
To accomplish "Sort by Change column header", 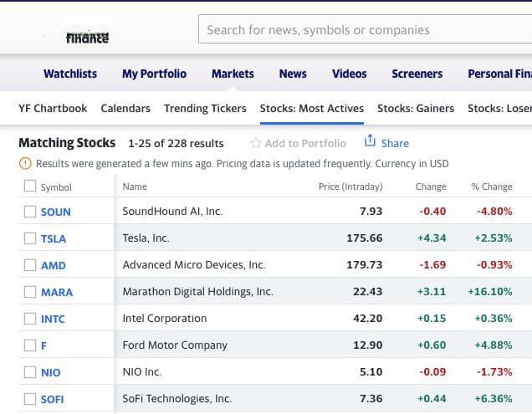I will (431, 187).
